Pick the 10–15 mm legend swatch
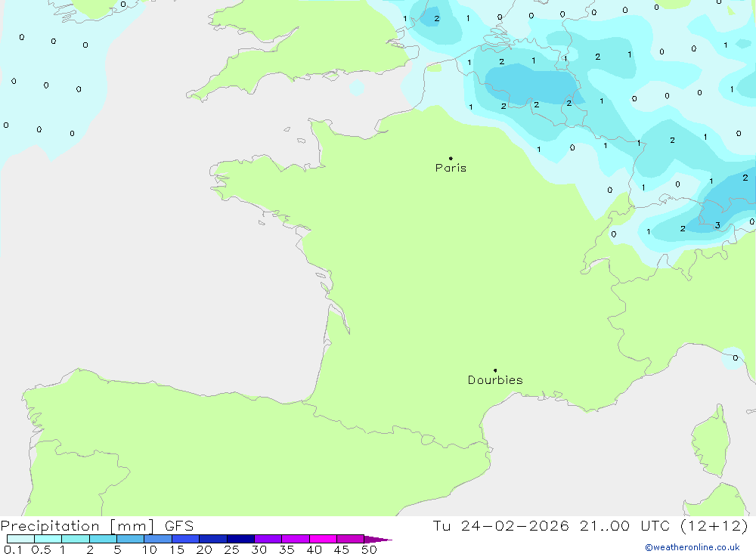This screenshot has width=756, height=554. [158, 539]
